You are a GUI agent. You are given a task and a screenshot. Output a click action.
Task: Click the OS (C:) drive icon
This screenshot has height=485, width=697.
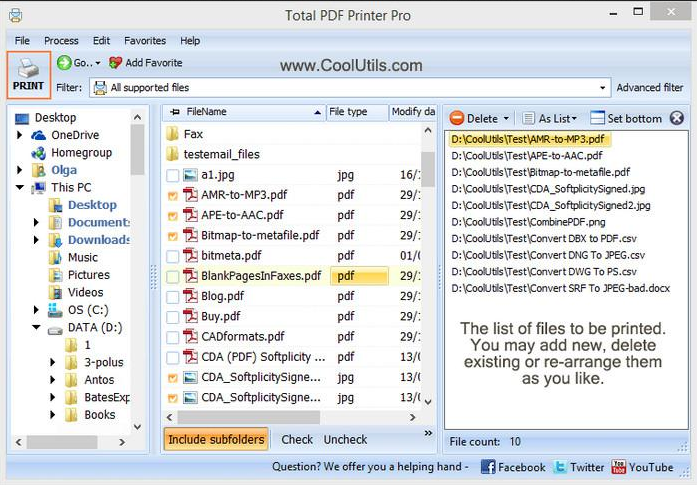click(x=55, y=310)
